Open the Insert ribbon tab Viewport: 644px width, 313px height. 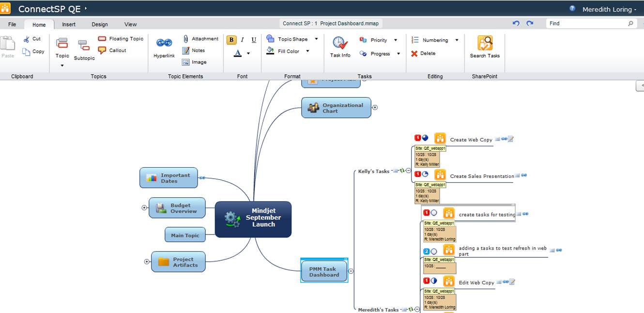68,24
